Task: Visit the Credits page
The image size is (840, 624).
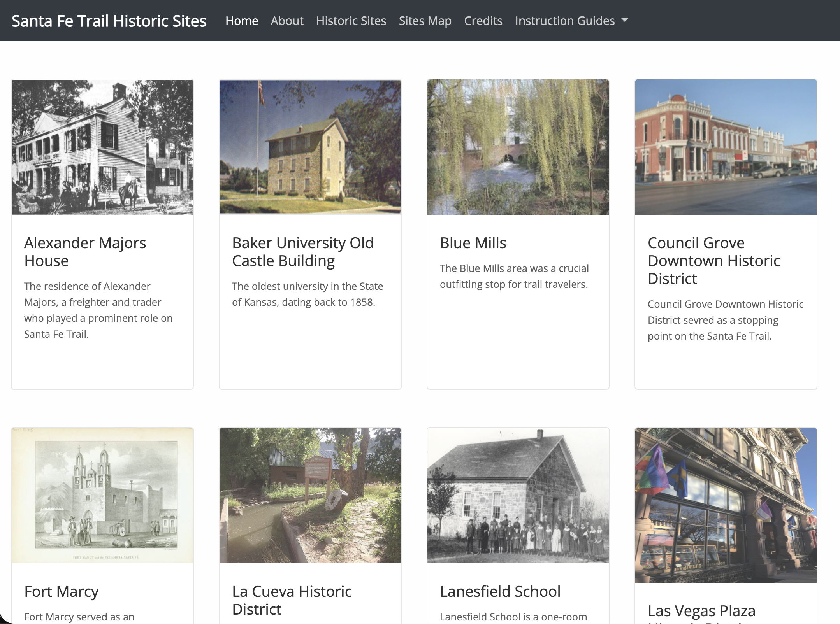Action: tap(483, 21)
